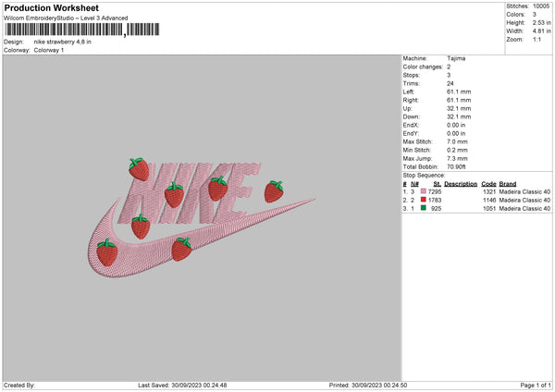Click the green thread color swatch
The image size is (555, 392).
pyautogui.click(x=424, y=208)
